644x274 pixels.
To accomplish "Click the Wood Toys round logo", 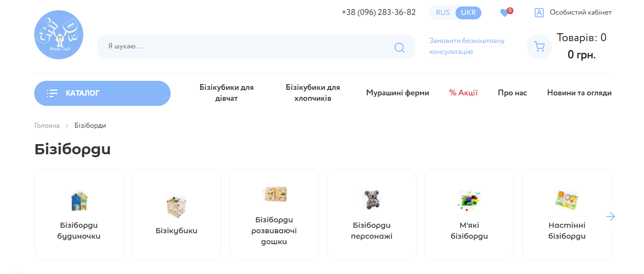I will [x=59, y=35].
